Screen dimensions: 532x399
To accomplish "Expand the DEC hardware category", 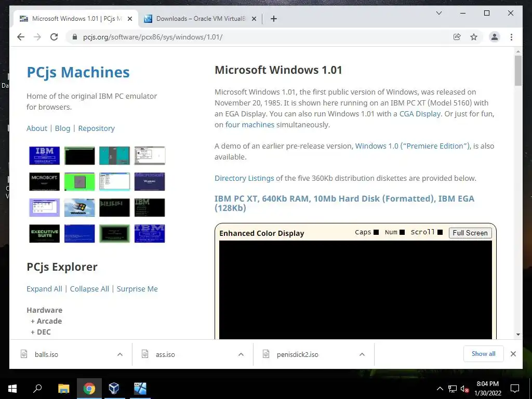I will [x=41, y=332].
